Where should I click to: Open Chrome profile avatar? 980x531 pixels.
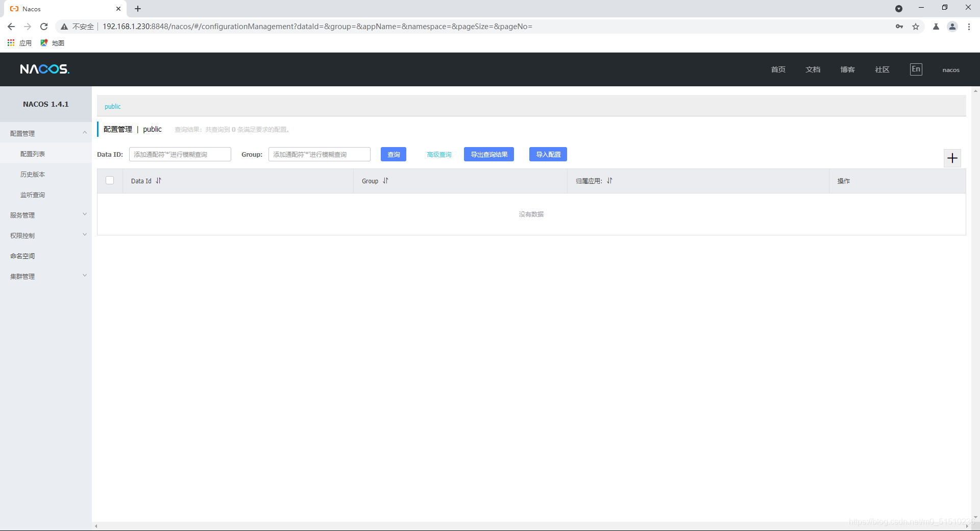coord(952,27)
